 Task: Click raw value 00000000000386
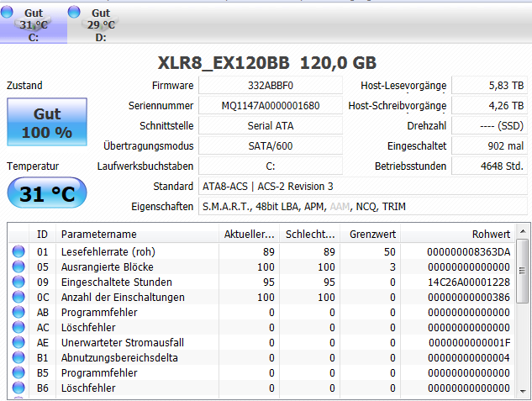point(469,298)
